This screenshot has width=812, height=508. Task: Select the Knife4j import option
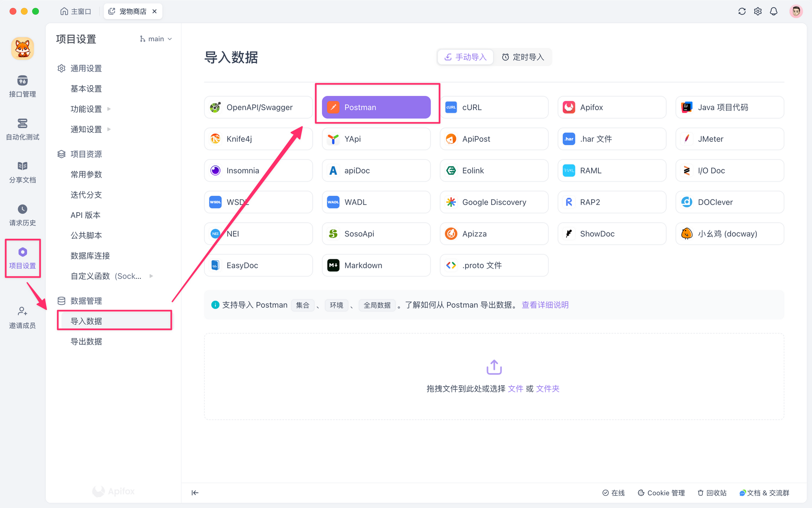point(258,139)
